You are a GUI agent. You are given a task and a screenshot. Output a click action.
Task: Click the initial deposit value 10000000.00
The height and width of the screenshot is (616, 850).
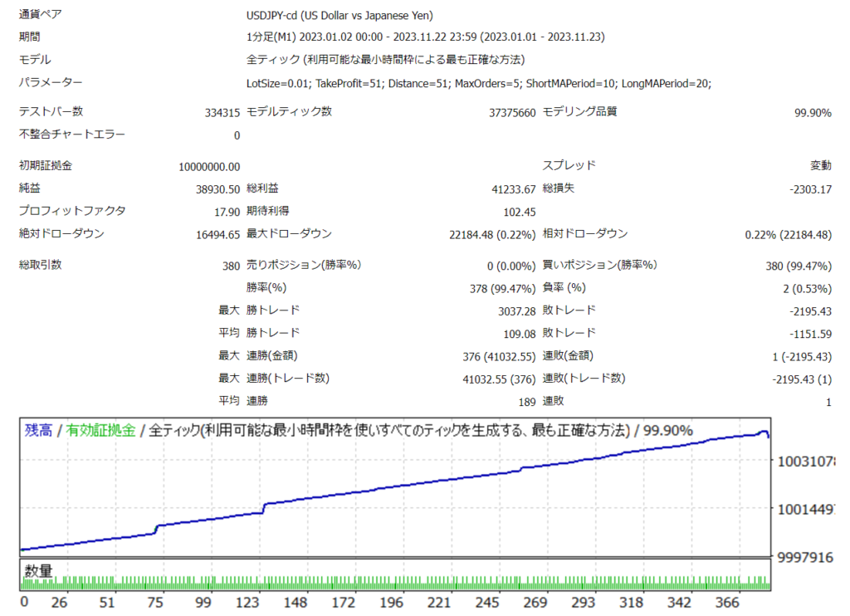coord(209,167)
